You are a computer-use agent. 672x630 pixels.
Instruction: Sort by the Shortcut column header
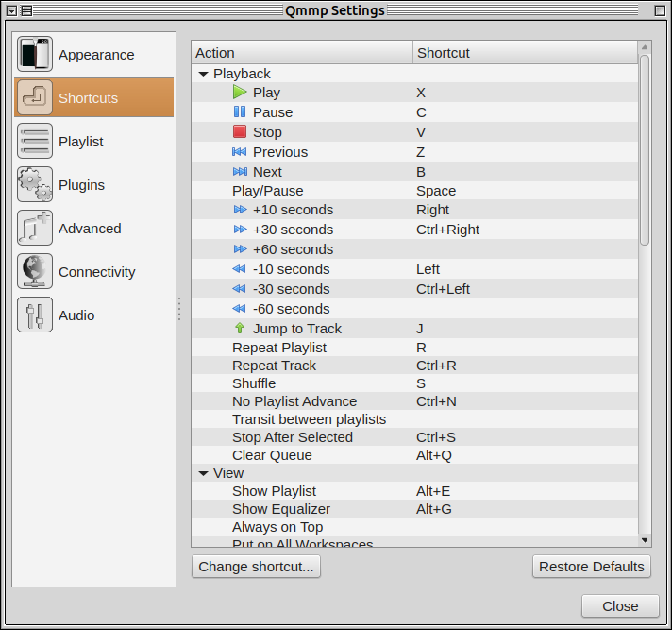[x=526, y=53]
